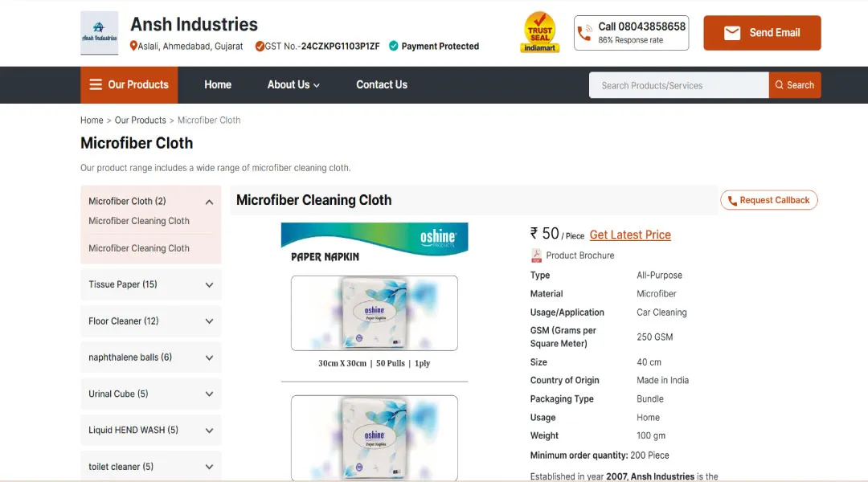The height and width of the screenshot is (482, 868).
Task: Expand the Floor Cleaner (12) category
Action: click(x=209, y=321)
